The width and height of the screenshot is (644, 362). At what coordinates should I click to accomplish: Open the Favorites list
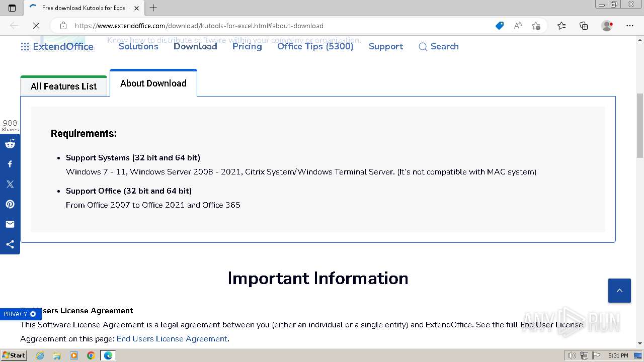coord(561,26)
